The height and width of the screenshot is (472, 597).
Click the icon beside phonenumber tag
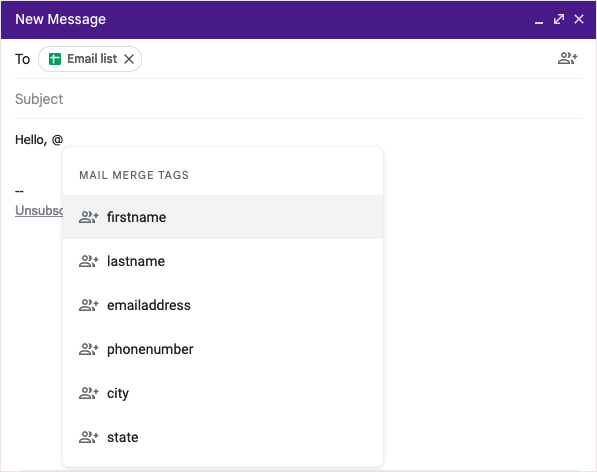coord(89,349)
